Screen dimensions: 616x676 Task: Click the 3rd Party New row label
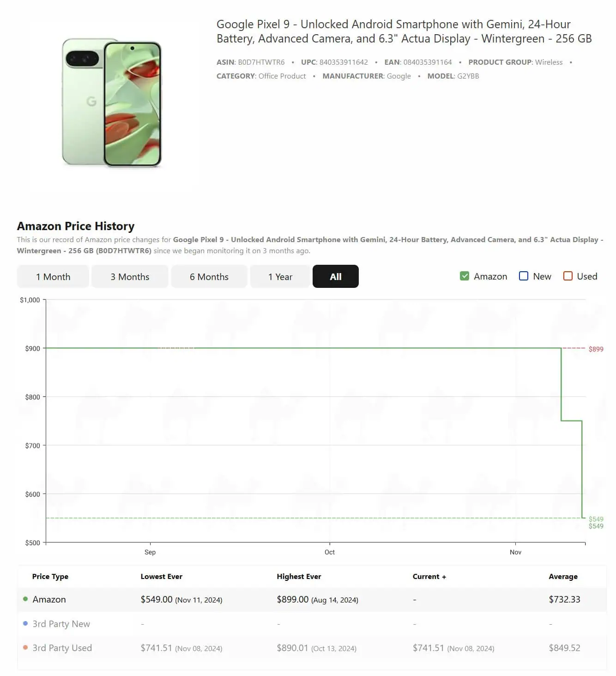(x=61, y=624)
